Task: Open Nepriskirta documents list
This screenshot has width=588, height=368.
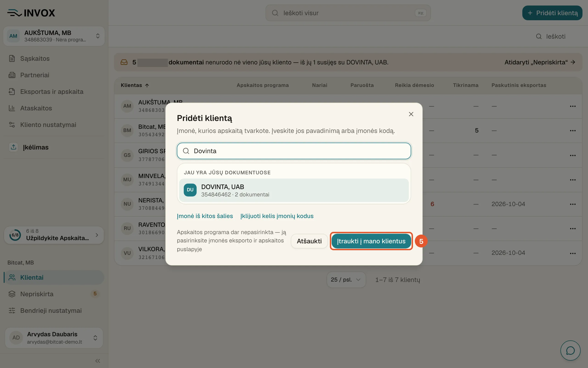Action: click(54, 294)
